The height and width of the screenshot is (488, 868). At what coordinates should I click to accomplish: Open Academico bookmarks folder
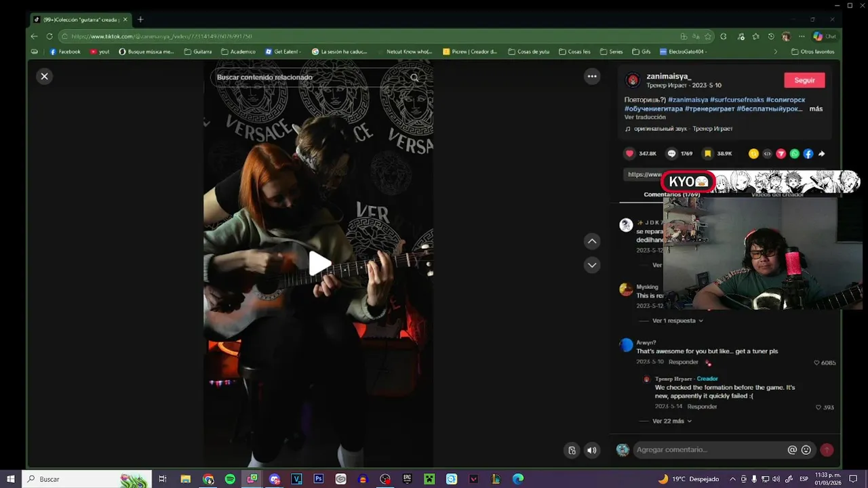[238, 52]
